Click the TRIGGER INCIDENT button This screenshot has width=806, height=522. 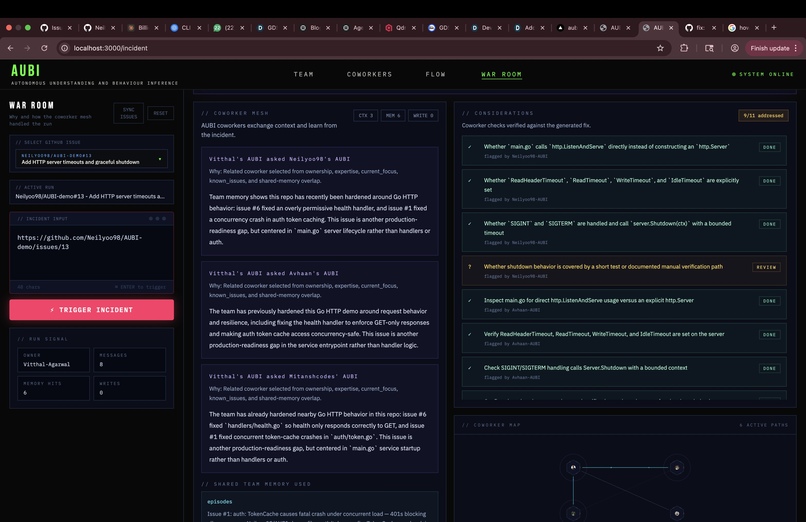coord(91,310)
